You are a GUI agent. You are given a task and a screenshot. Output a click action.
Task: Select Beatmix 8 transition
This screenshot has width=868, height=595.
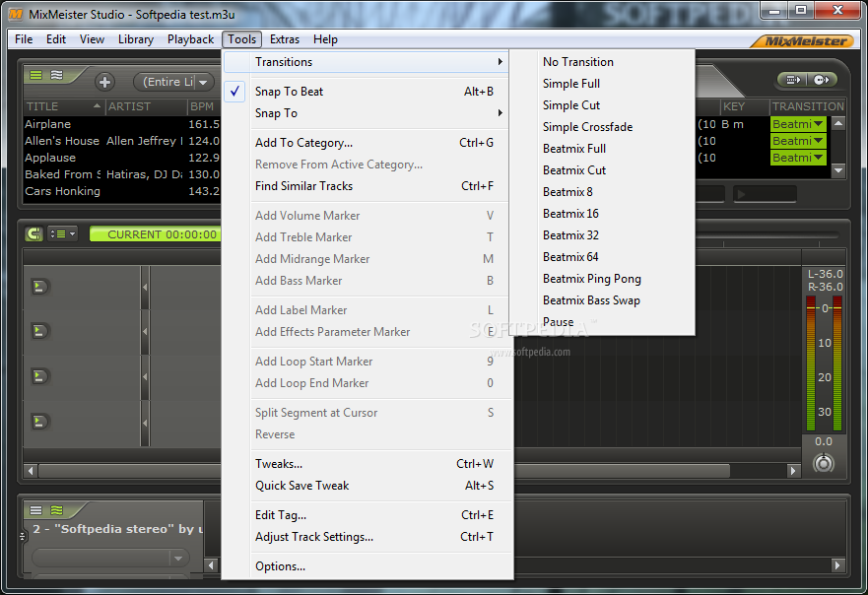point(602,192)
